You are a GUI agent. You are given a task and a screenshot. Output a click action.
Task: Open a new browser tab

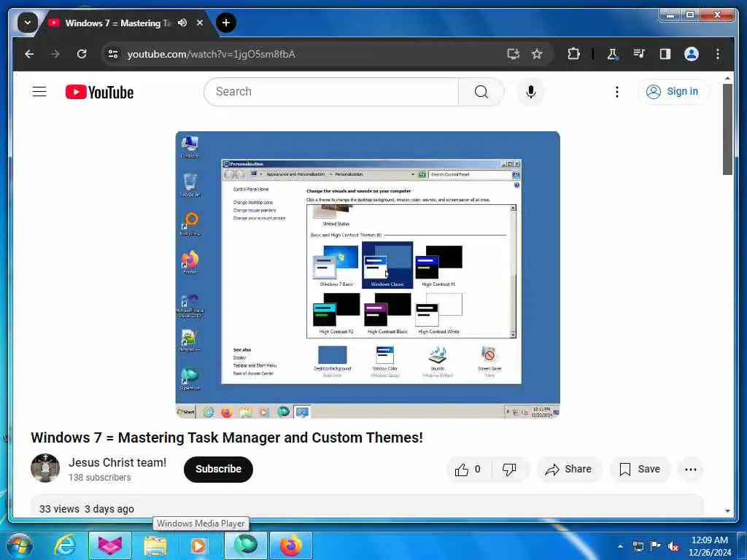pyautogui.click(x=226, y=23)
